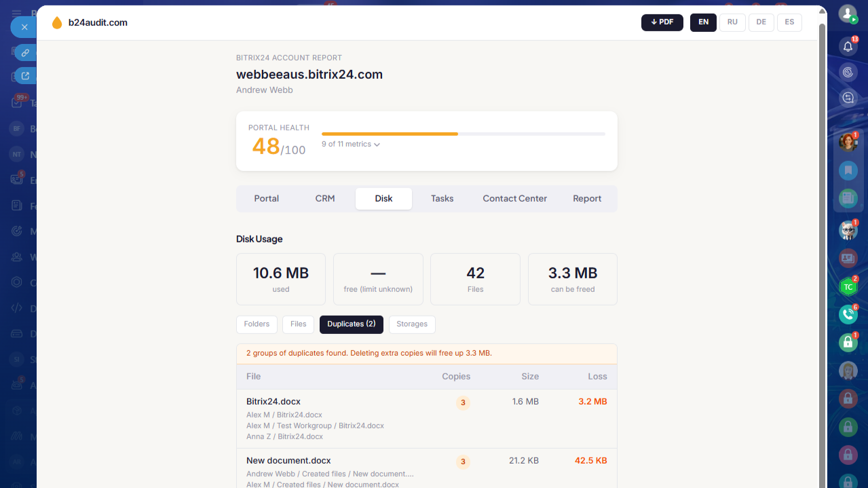Screen dimensions: 868x488
Task: Open the green notes chat icon in right sidebar
Action: tap(848, 198)
